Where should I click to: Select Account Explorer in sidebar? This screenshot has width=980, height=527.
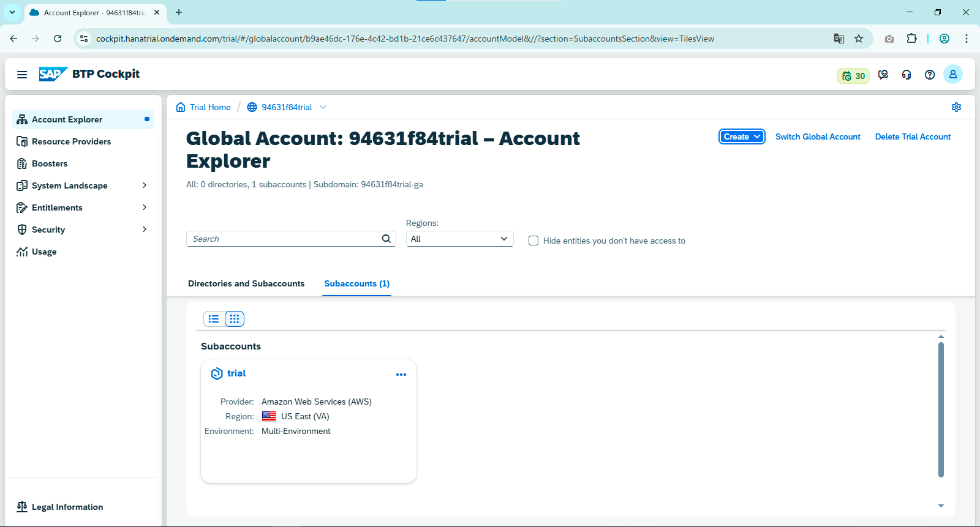[x=83, y=119]
